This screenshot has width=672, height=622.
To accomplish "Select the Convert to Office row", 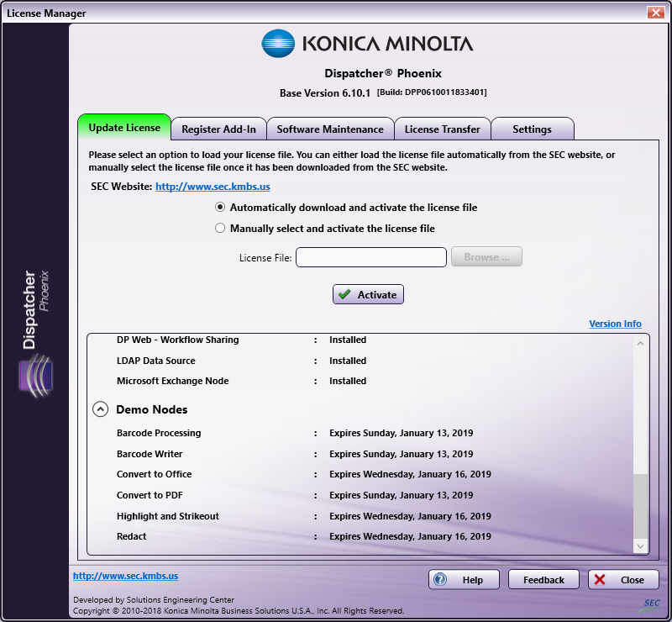I will (304, 474).
